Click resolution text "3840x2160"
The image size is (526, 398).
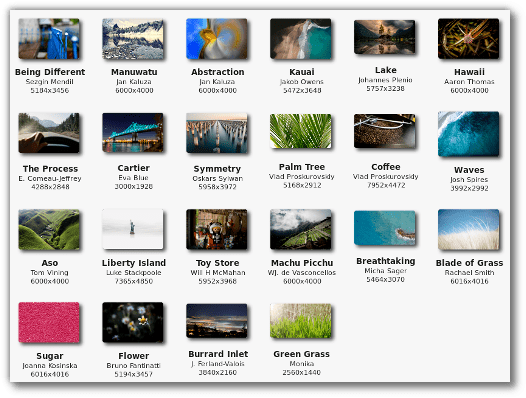click(x=217, y=372)
